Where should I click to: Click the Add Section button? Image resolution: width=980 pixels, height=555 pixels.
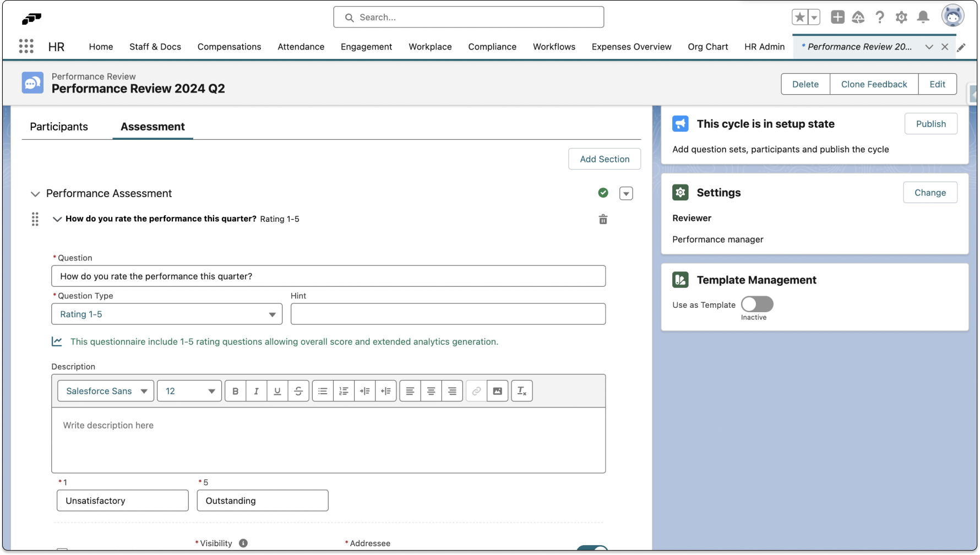click(604, 159)
